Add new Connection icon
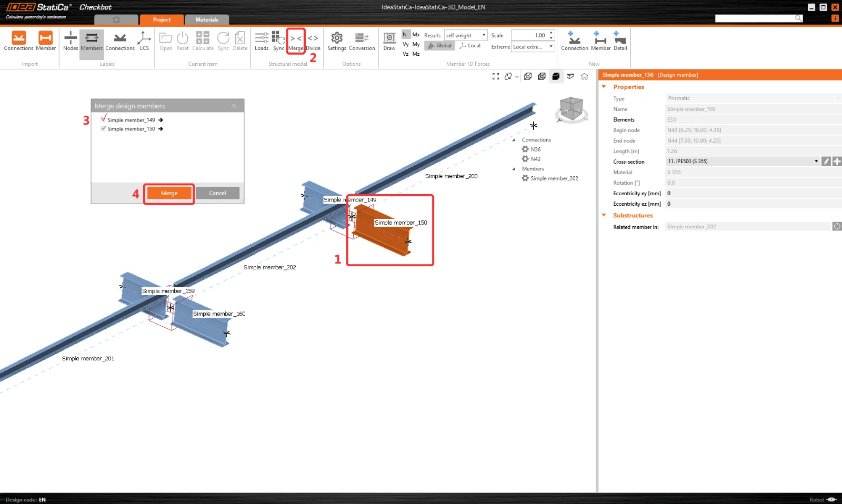 pyautogui.click(x=575, y=41)
